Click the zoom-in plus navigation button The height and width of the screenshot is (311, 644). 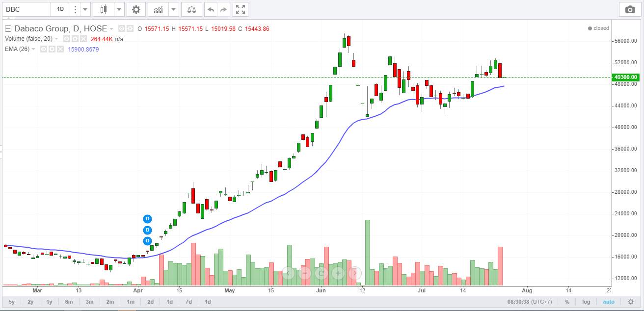click(338, 273)
